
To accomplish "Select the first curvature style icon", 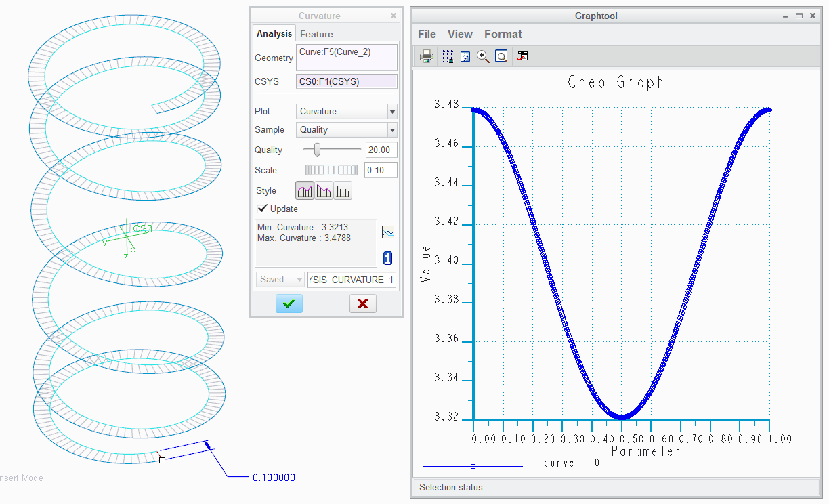I will click(305, 191).
